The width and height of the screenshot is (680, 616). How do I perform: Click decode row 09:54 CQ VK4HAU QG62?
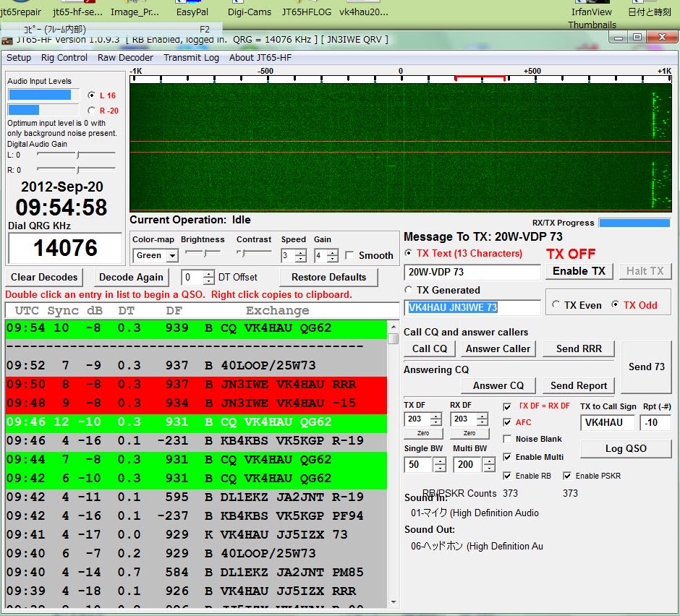coord(196,328)
